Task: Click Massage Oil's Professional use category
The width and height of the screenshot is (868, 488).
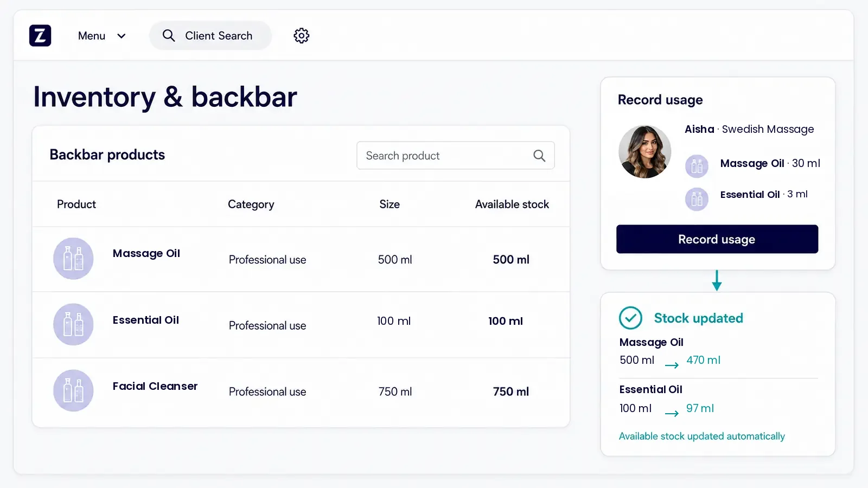Action: tap(267, 260)
